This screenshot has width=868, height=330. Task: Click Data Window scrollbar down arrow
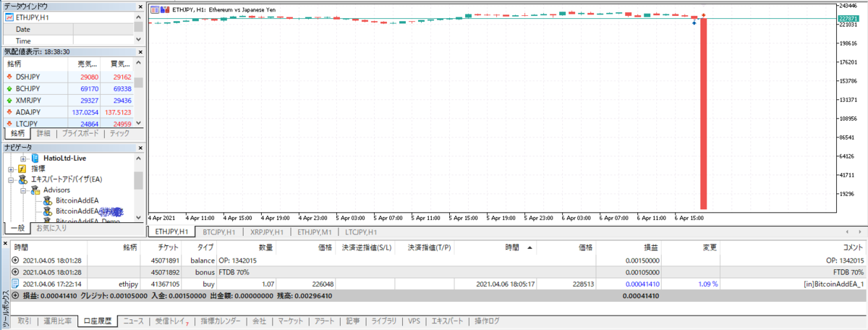coord(138,41)
